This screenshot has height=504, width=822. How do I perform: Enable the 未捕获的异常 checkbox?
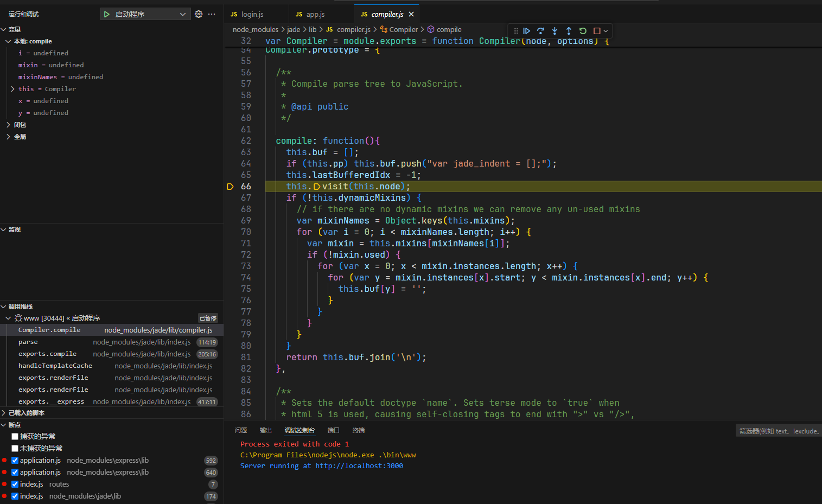pyautogui.click(x=15, y=448)
